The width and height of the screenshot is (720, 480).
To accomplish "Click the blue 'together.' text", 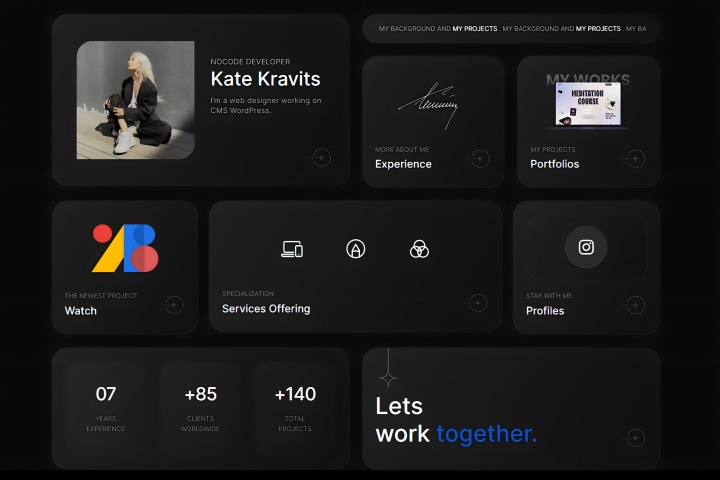I will (x=486, y=434).
